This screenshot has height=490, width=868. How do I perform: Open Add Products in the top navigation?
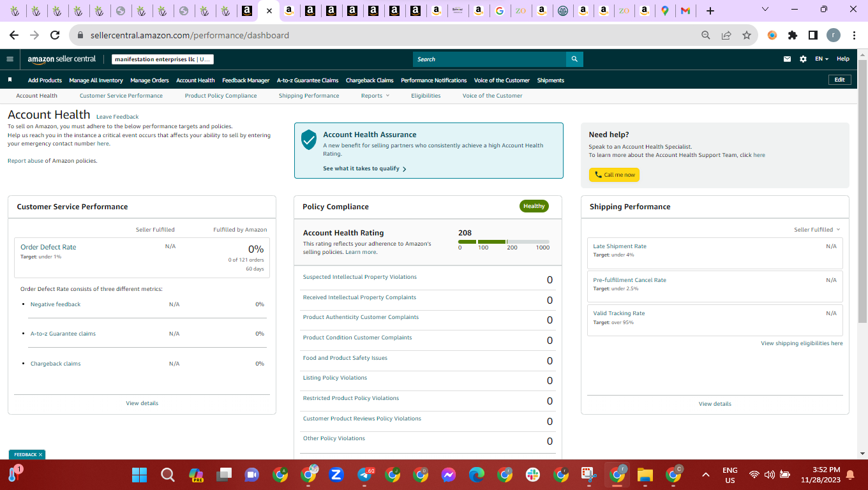click(x=45, y=80)
